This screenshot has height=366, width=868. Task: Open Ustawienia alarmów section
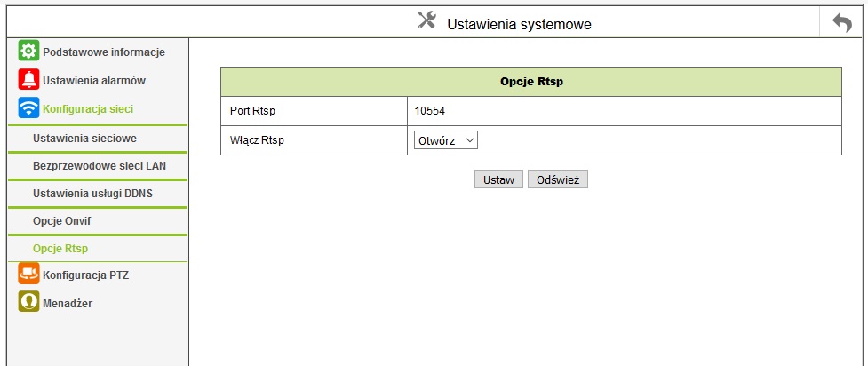pos(94,81)
